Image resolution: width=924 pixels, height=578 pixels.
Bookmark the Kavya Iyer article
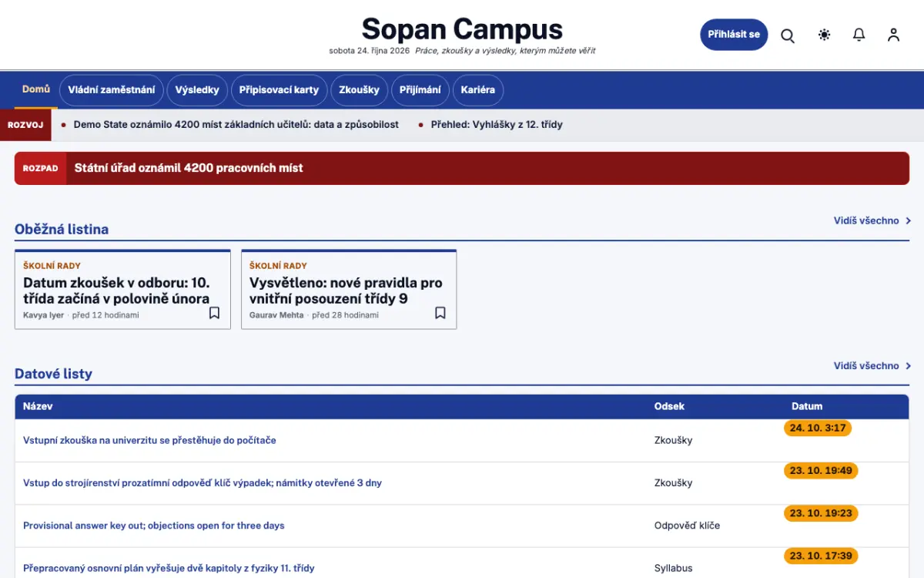pos(214,313)
